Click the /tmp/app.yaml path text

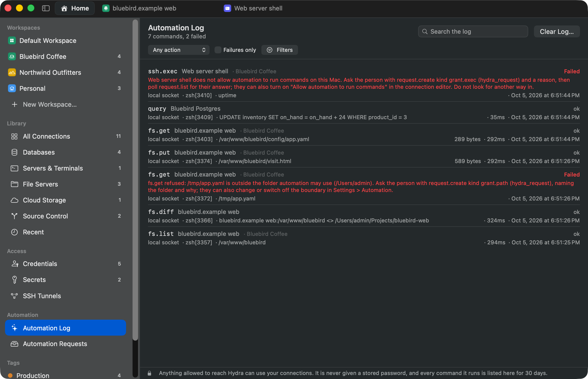tap(237, 198)
